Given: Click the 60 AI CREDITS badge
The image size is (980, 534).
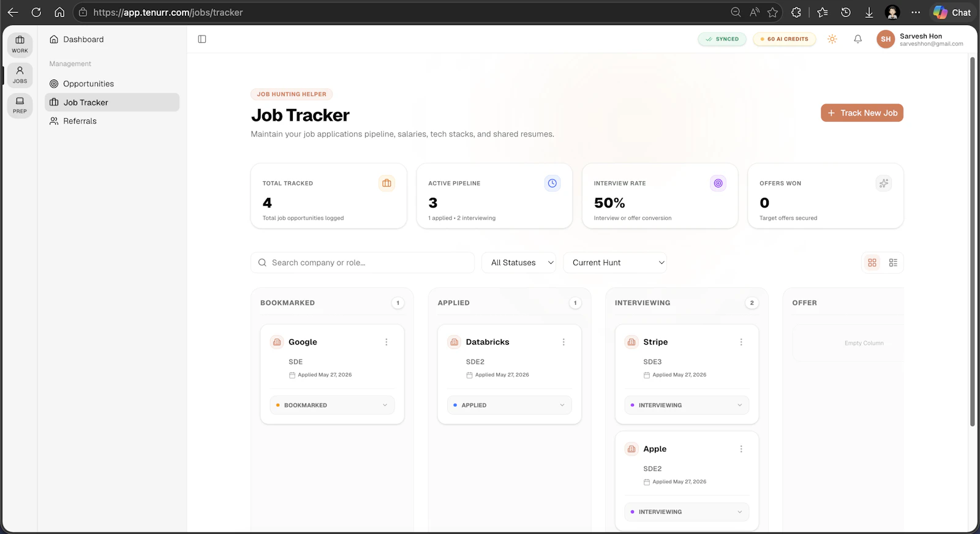Looking at the screenshot, I should (785, 39).
